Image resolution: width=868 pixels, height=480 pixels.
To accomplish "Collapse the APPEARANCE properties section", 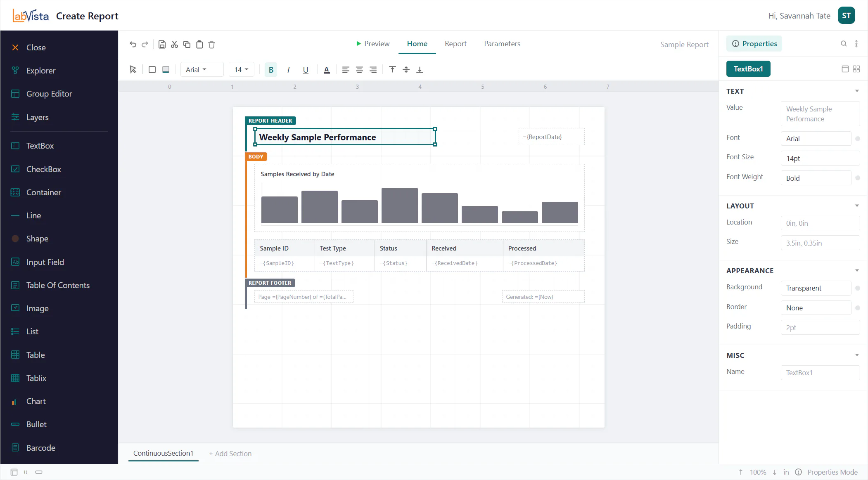I will pos(857,270).
